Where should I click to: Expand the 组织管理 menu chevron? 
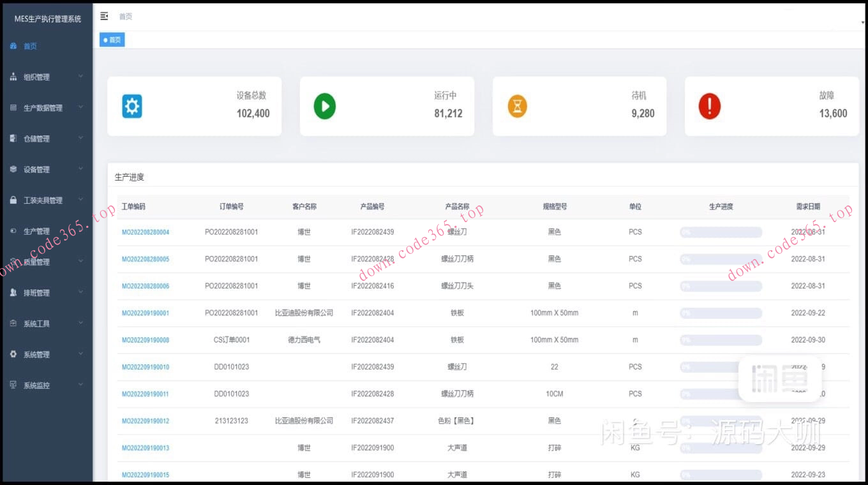[80, 77]
